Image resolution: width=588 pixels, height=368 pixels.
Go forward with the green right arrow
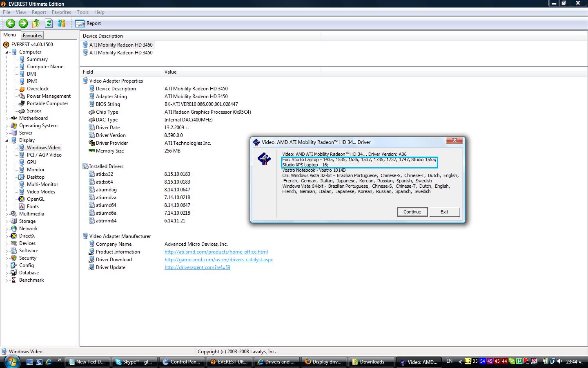point(23,23)
